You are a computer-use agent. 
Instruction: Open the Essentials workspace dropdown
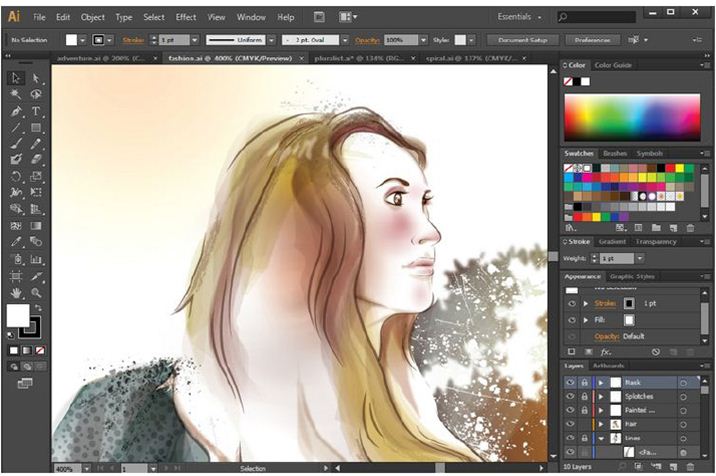tap(519, 17)
